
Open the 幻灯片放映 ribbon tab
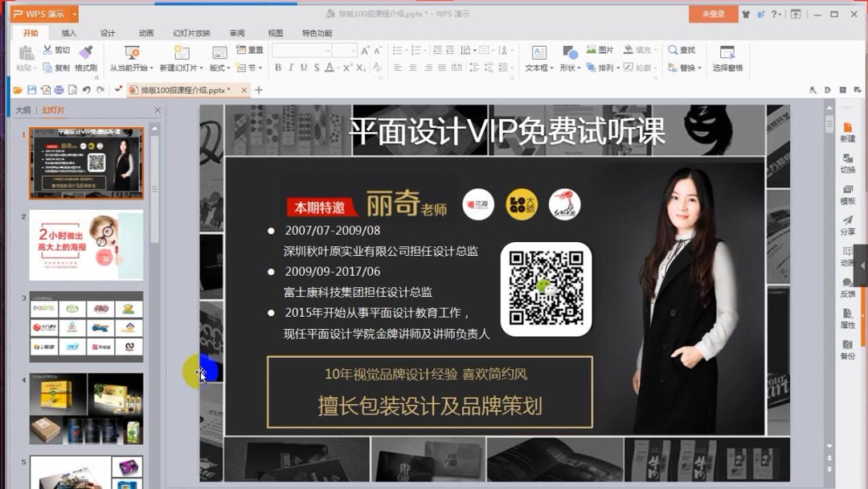point(192,32)
